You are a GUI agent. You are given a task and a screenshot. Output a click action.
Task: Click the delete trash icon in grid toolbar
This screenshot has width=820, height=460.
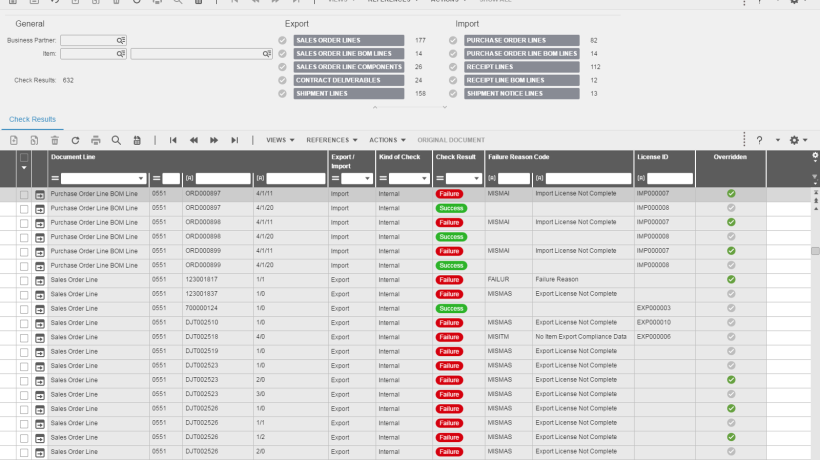55,140
